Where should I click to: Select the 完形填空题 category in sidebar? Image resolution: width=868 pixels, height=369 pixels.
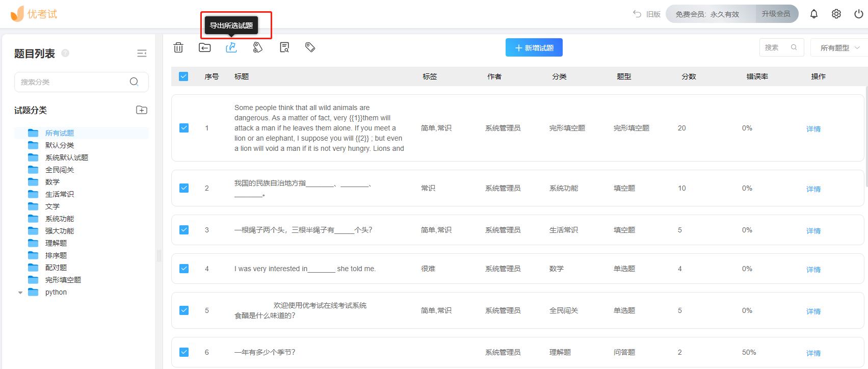(x=63, y=280)
